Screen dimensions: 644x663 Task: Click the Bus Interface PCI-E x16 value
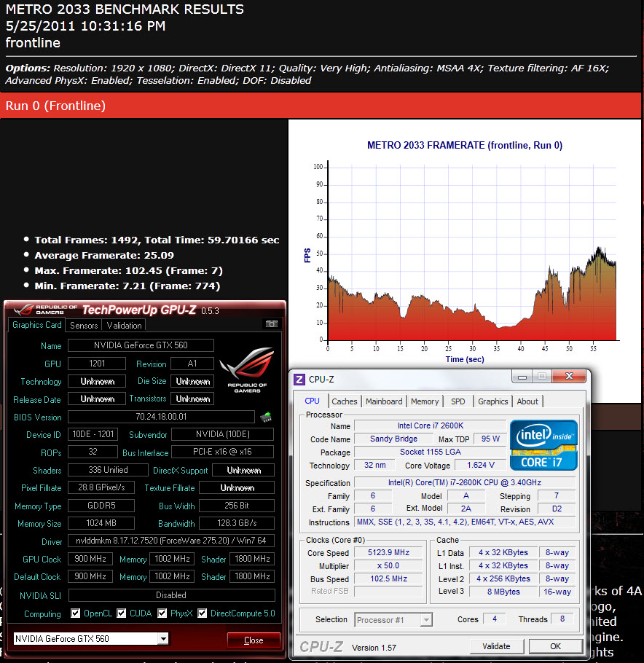222,452
